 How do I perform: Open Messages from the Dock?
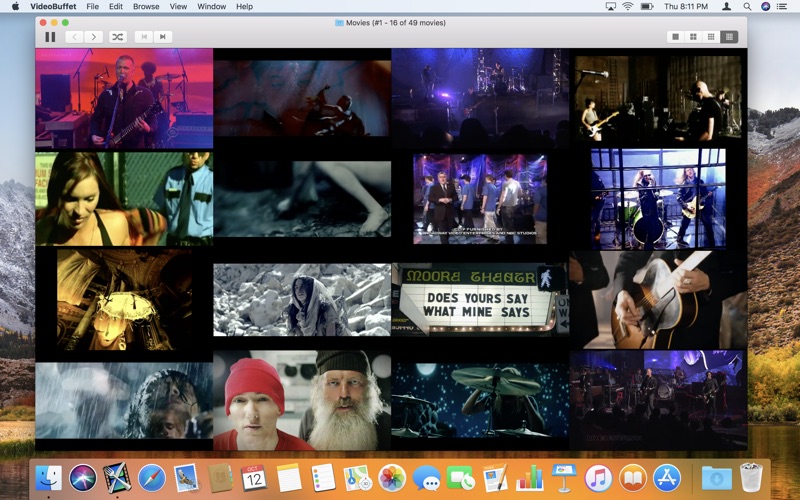(x=426, y=478)
